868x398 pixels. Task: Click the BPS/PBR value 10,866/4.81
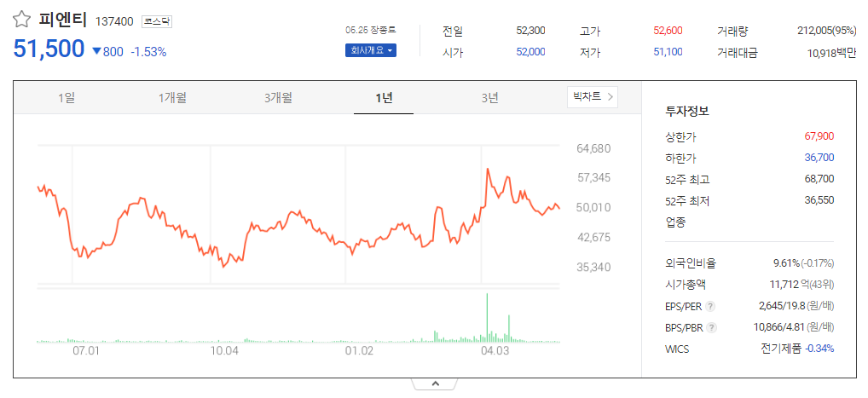point(779,327)
